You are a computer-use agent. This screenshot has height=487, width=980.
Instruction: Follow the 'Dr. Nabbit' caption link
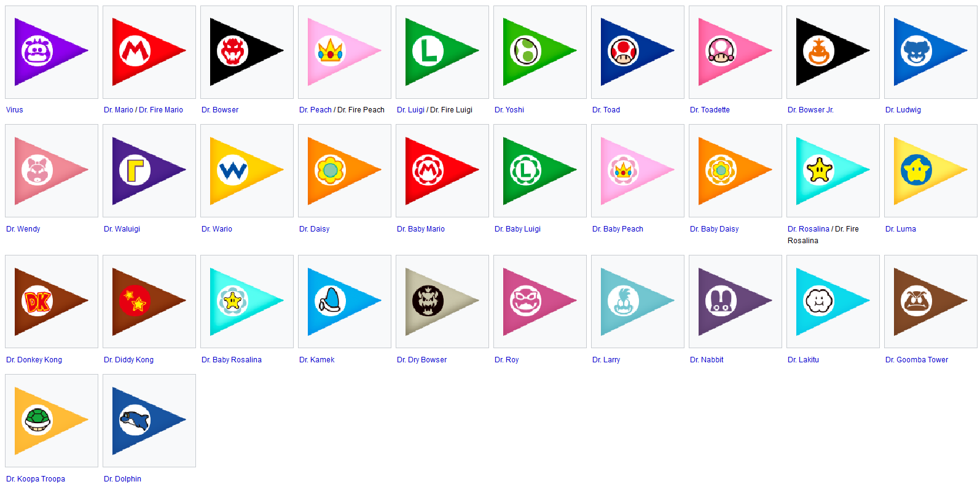click(707, 360)
